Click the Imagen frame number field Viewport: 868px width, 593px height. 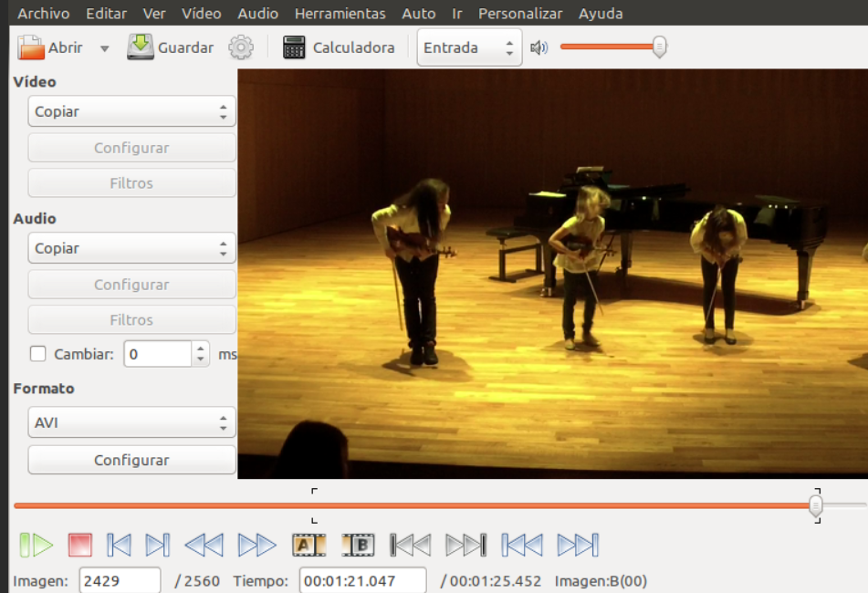tap(120, 581)
